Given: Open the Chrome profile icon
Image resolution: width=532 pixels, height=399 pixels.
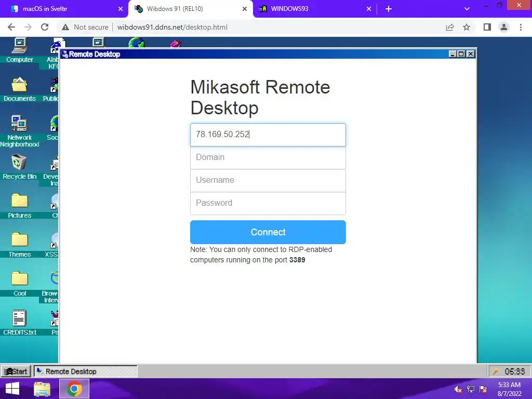Looking at the screenshot, I should point(504,27).
